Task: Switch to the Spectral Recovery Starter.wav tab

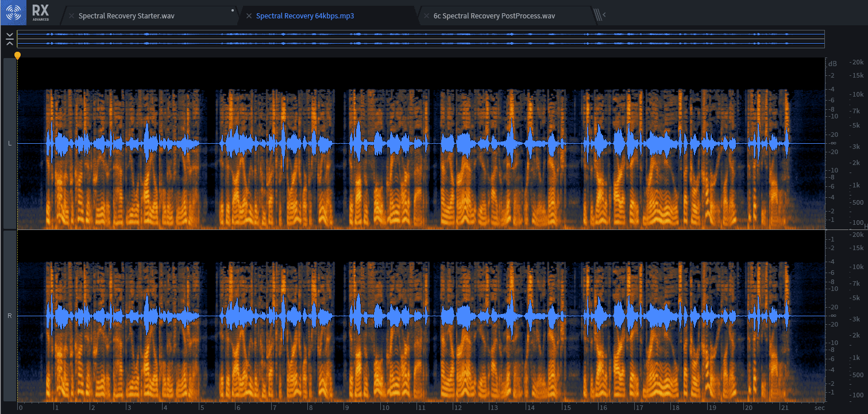Action: (x=126, y=16)
